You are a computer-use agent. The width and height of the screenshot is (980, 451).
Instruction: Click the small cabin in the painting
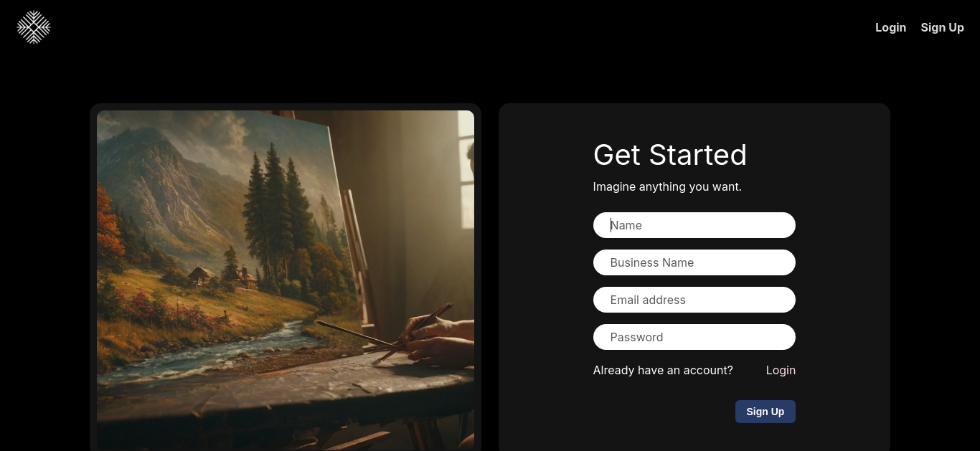[x=201, y=275]
